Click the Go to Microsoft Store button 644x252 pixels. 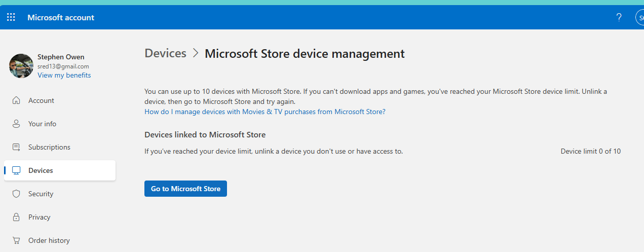coord(185,189)
